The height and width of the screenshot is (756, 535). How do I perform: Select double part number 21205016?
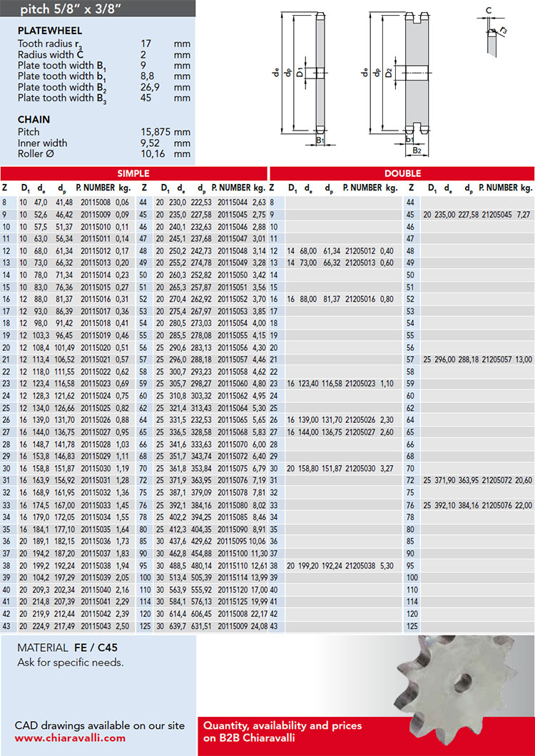[362, 301]
